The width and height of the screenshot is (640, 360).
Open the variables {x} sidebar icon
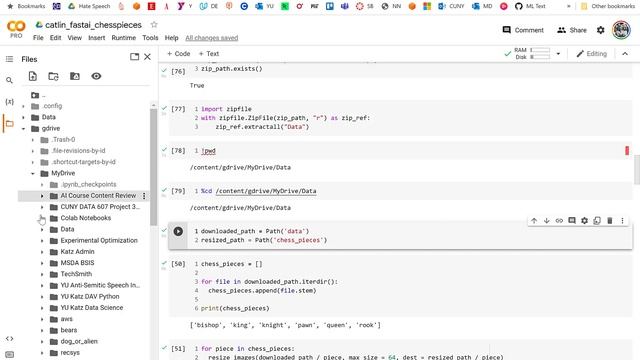pyautogui.click(x=9, y=102)
